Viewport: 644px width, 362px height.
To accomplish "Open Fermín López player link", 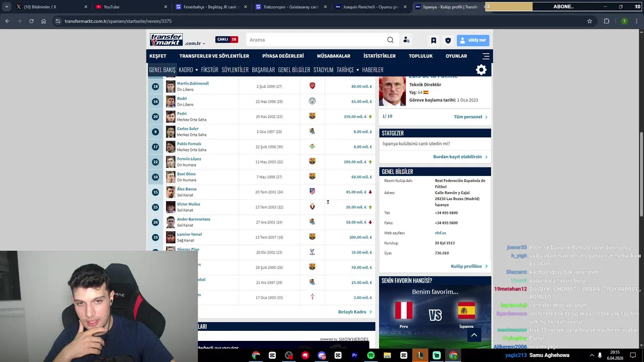I will (189, 159).
